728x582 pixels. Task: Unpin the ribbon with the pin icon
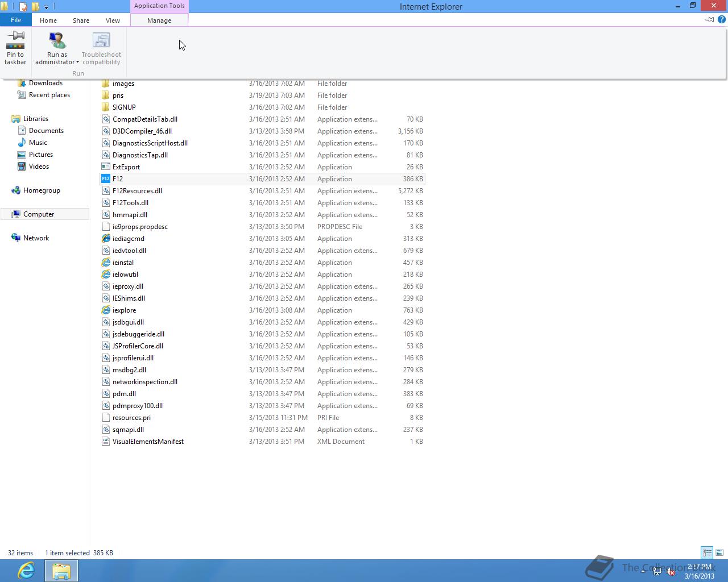(710, 20)
